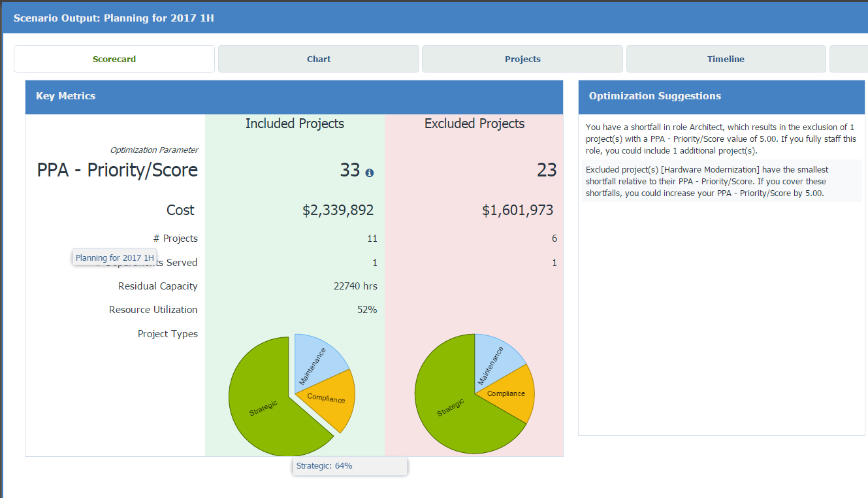Open the Projects tab

522,59
